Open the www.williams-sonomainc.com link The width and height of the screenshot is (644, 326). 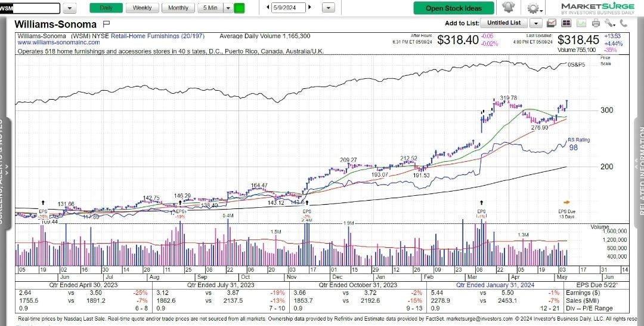coord(58,42)
